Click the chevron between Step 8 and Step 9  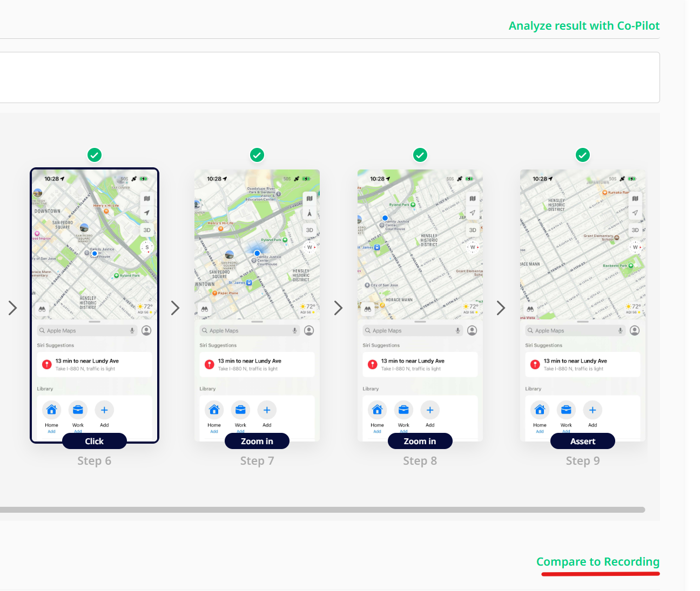click(x=501, y=308)
